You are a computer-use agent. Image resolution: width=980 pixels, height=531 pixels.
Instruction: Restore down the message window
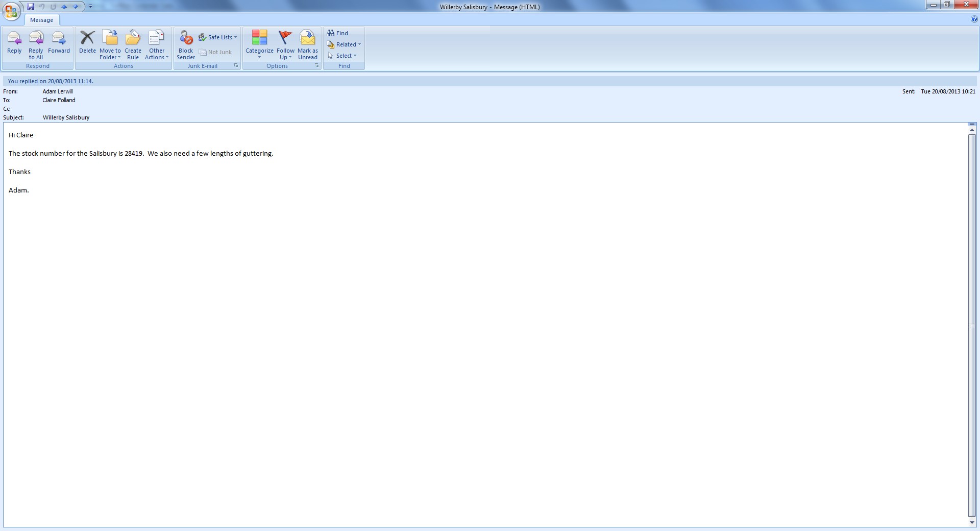point(947,5)
